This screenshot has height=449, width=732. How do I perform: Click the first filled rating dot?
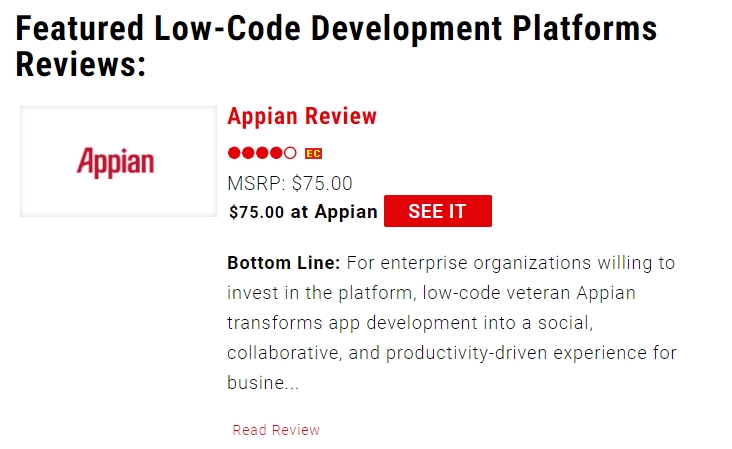tap(234, 153)
